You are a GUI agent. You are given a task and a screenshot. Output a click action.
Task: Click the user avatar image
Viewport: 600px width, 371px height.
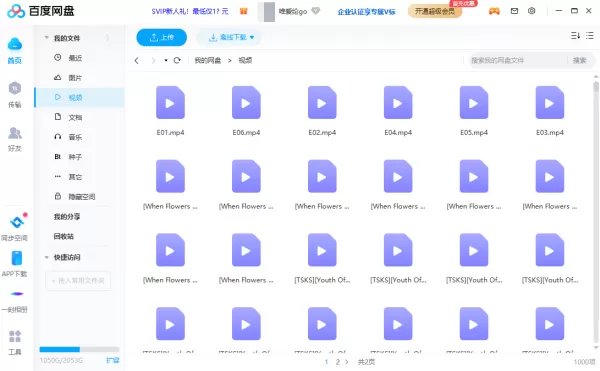[x=267, y=11]
